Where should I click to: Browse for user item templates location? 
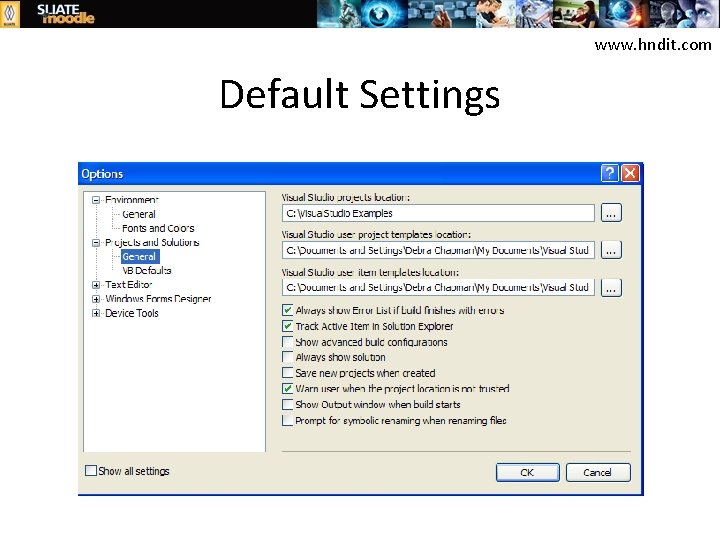pos(611,288)
